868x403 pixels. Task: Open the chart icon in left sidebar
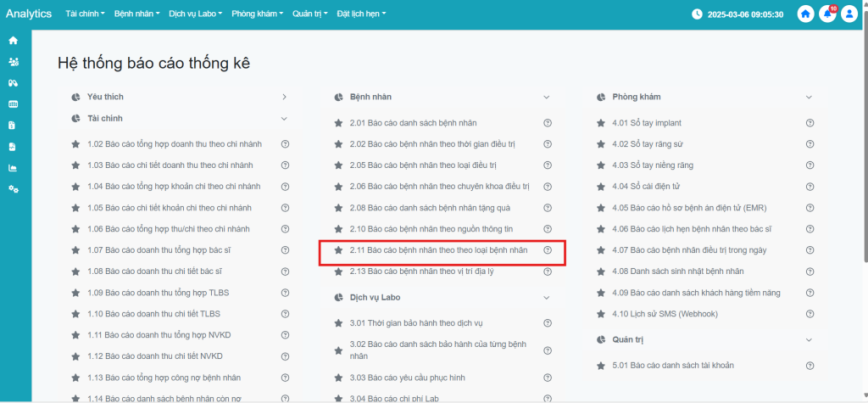[x=13, y=167]
